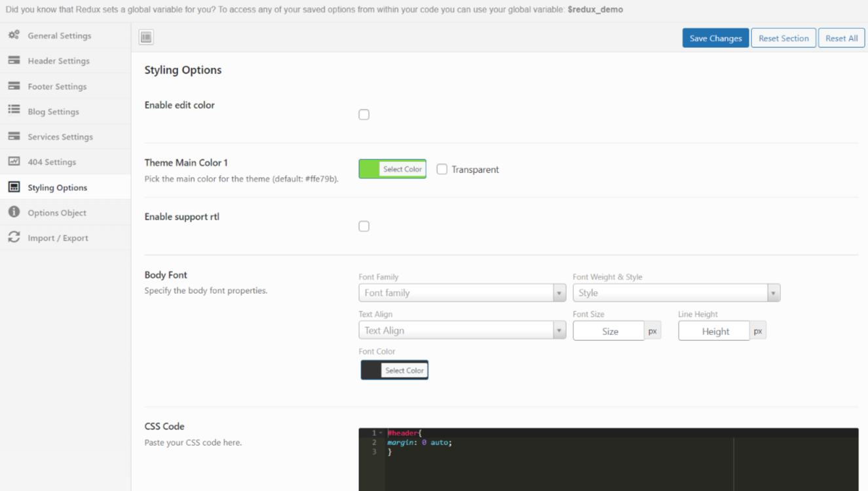Viewport: 868px width, 491px height.
Task: Open Blog Settings section
Action: (x=66, y=111)
